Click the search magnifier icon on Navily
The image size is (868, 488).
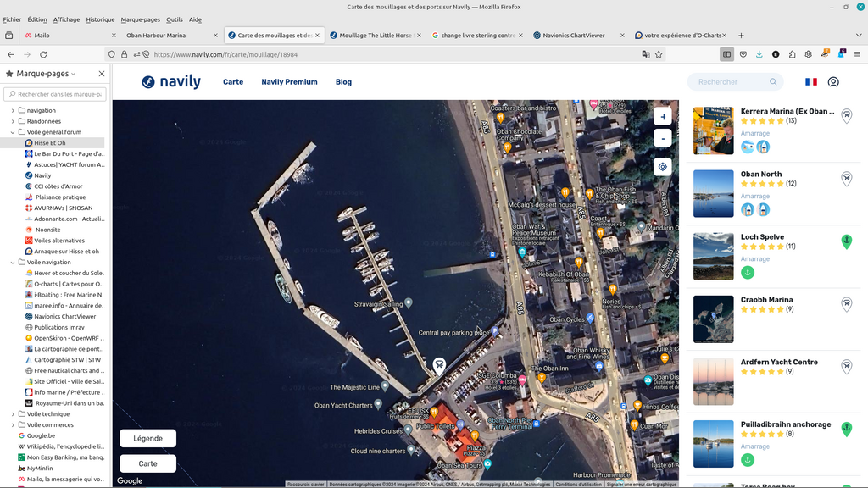pyautogui.click(x=773, y=82)
